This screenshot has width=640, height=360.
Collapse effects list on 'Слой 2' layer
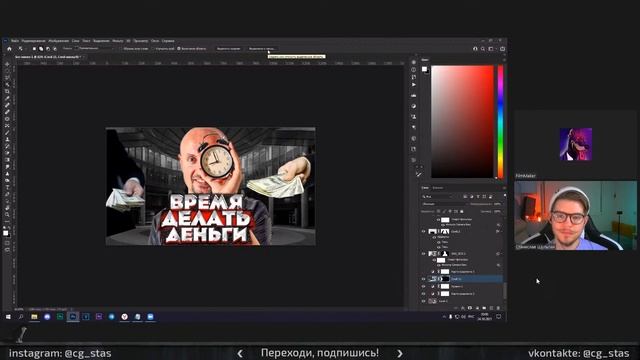pos(502,231)
